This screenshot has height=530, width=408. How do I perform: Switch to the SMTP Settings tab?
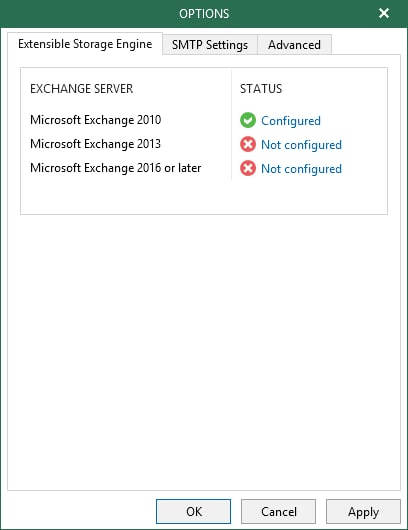coord(210,45)
